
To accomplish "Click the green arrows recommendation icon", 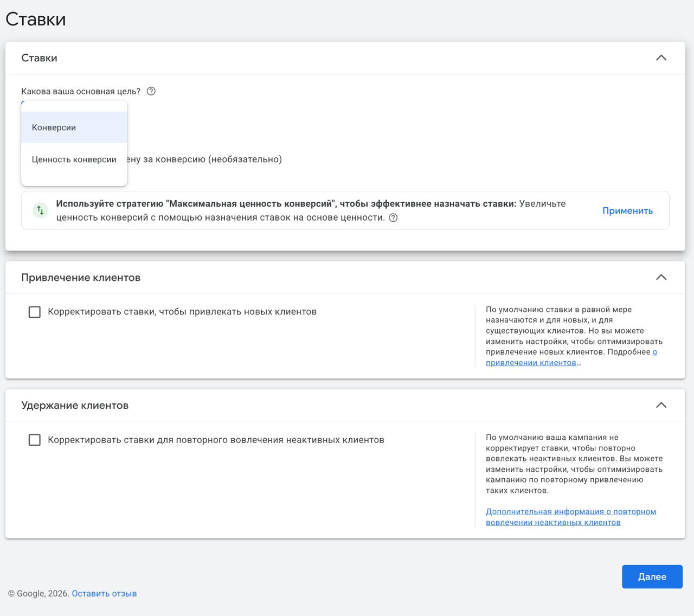I will coord(40,210).
